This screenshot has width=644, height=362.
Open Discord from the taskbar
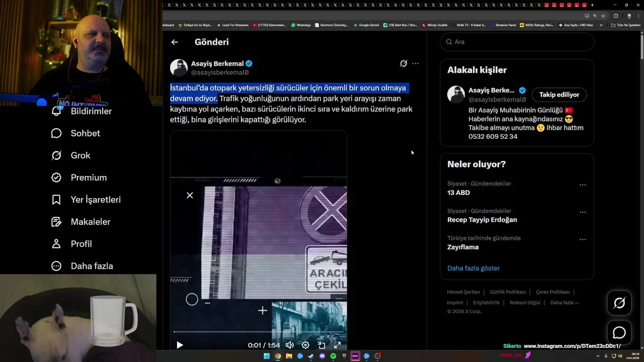pos(322,356)
